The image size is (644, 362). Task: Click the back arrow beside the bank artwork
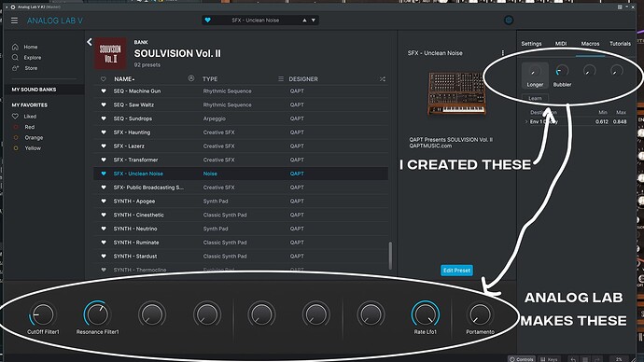pos(90,42)
